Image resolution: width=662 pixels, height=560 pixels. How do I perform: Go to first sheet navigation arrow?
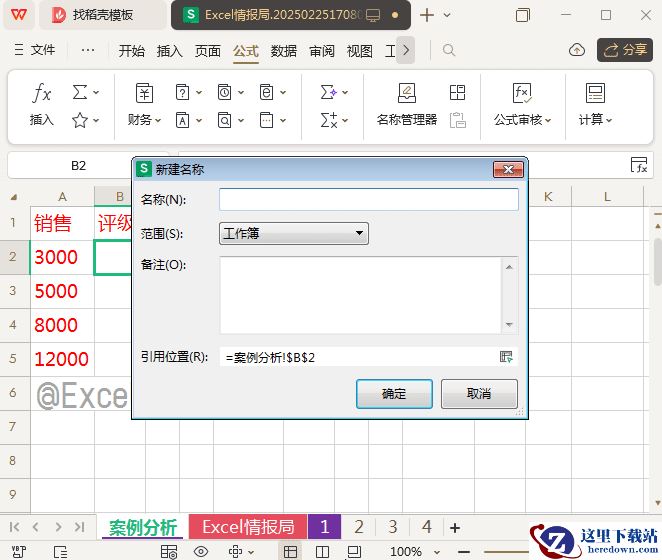[14, 527]
